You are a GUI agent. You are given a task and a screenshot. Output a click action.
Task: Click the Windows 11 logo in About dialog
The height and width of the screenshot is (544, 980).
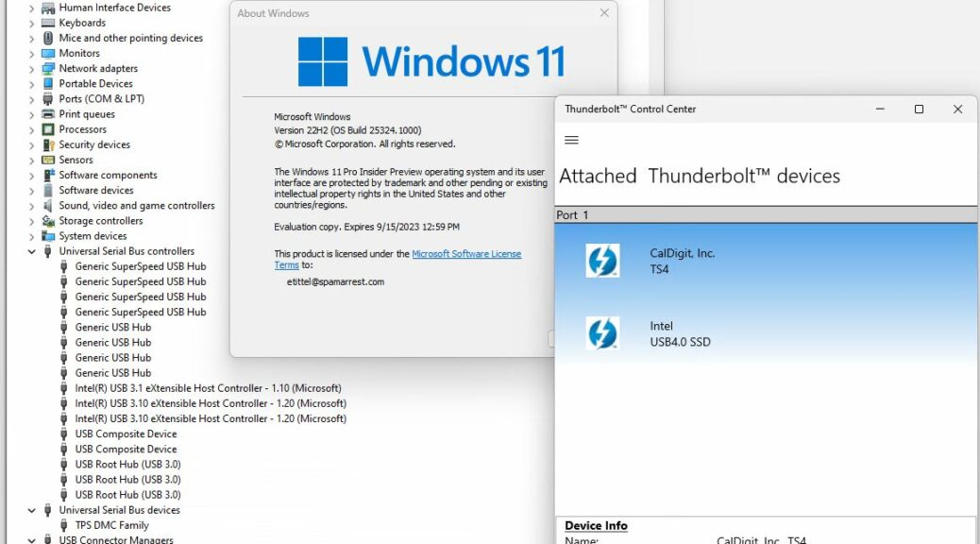pos(431,61)
